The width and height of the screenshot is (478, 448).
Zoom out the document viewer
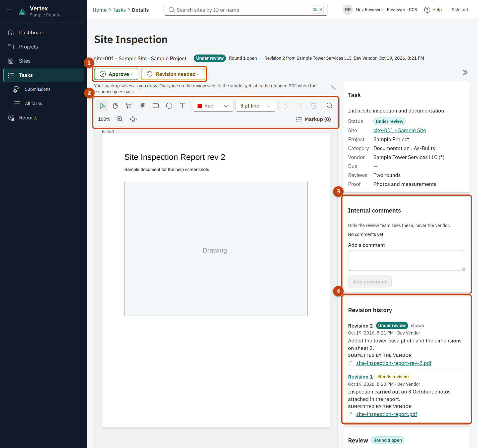(330, 106)
